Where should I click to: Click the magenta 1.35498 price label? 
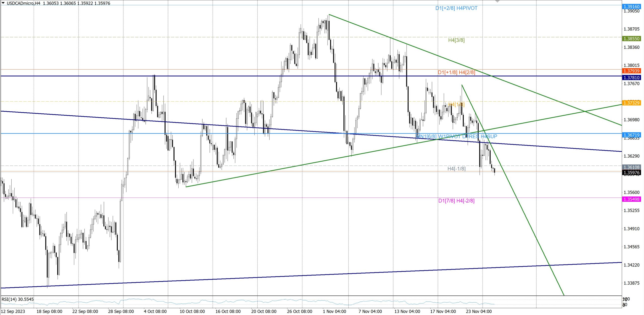(631, 199)
